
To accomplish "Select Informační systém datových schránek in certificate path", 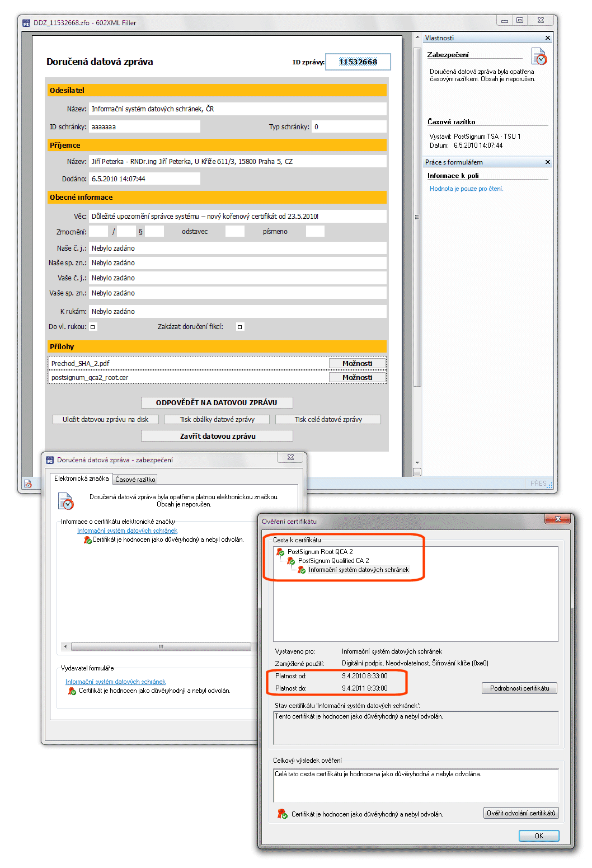I will 359,570.
